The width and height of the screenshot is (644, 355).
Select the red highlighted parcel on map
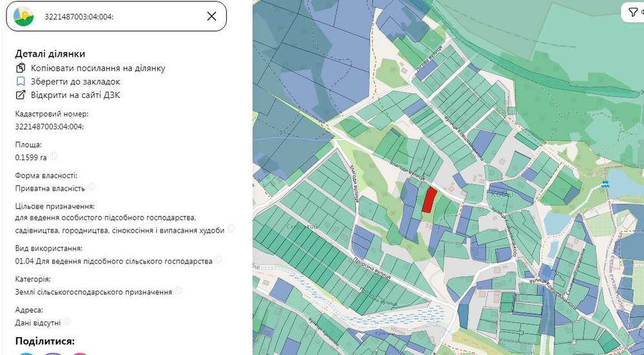point(429,200)
